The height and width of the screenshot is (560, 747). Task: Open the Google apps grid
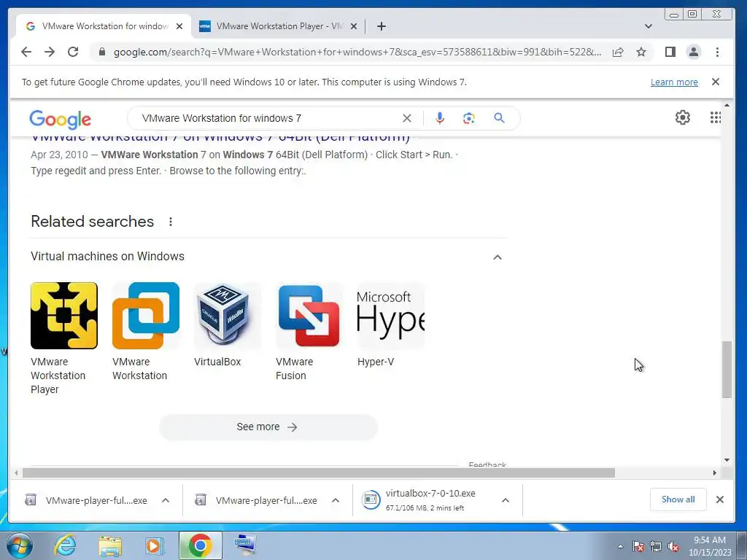click(x=715, y=117)
